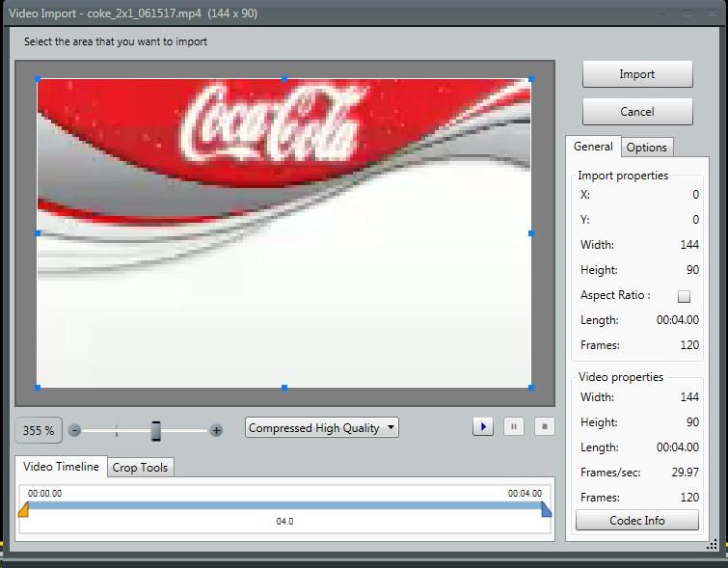Open the Video Timeline tab
728x568 pixels.
pos(63,467)
